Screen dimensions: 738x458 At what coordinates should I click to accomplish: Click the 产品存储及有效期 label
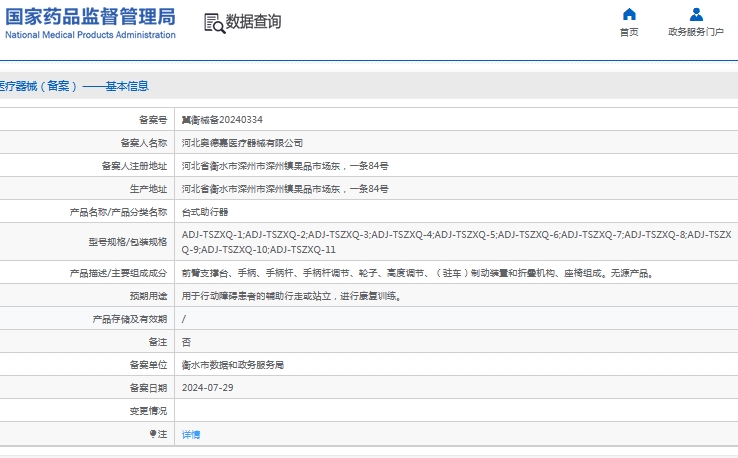129,320
